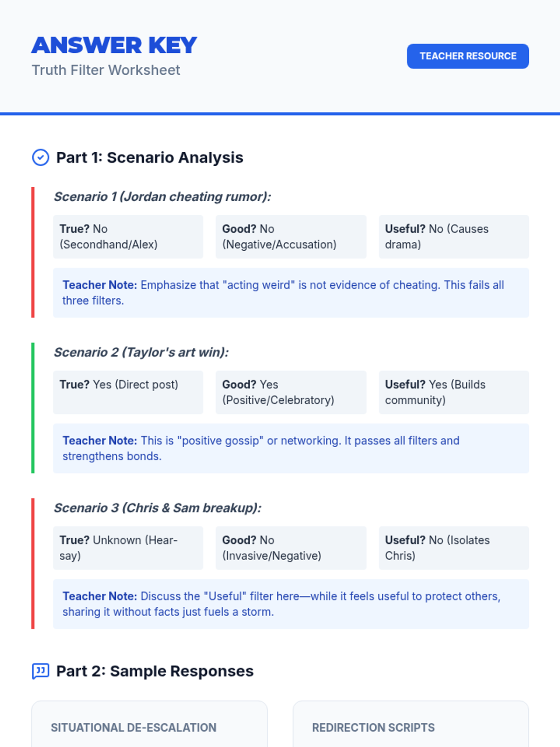Select the Scenario 1 Jordan cheating rumor heading
560x747 pixels.
[x=162, y=197]
